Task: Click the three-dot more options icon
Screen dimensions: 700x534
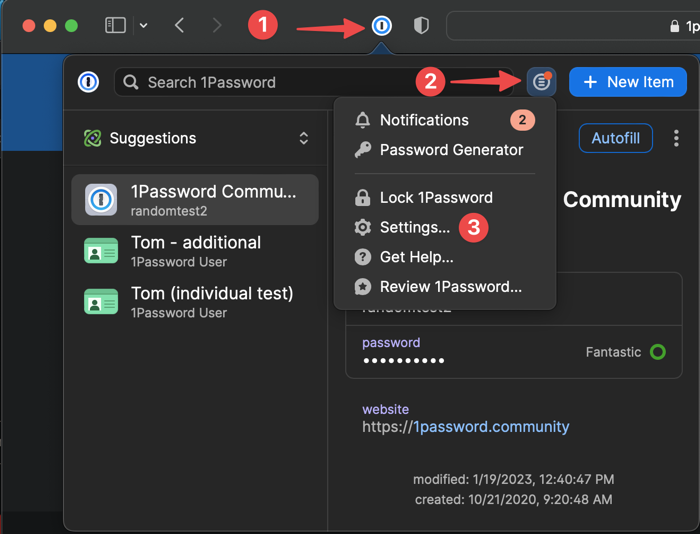Action: click(x=677, y=138)
